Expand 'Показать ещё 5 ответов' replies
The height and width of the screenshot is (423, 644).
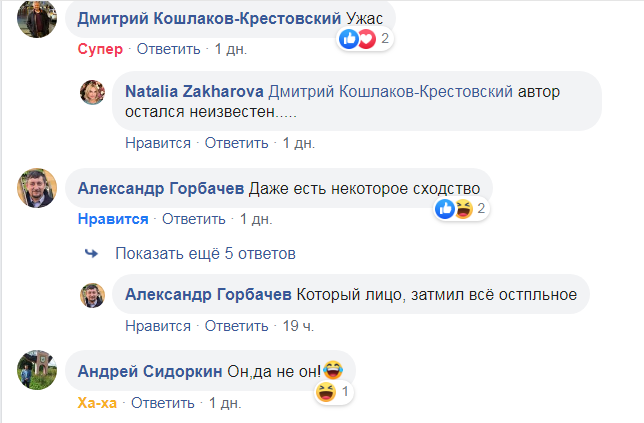pyautogui.click(x=205, y=253)
